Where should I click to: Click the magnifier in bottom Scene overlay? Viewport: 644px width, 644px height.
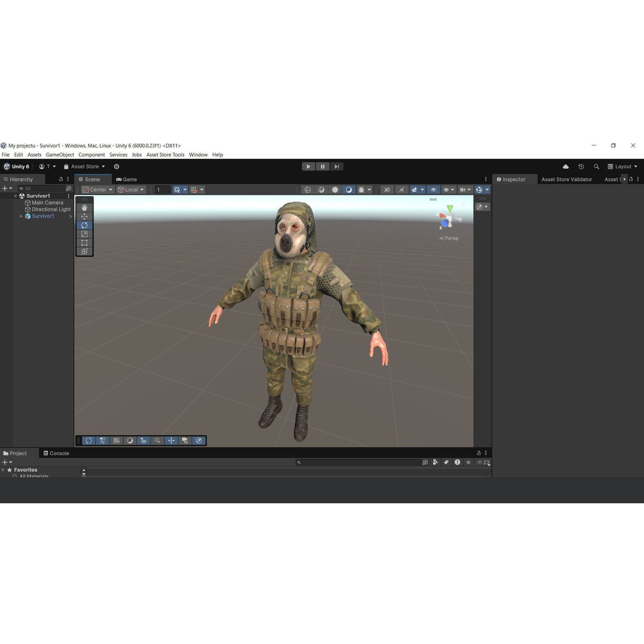coord(157,440)
